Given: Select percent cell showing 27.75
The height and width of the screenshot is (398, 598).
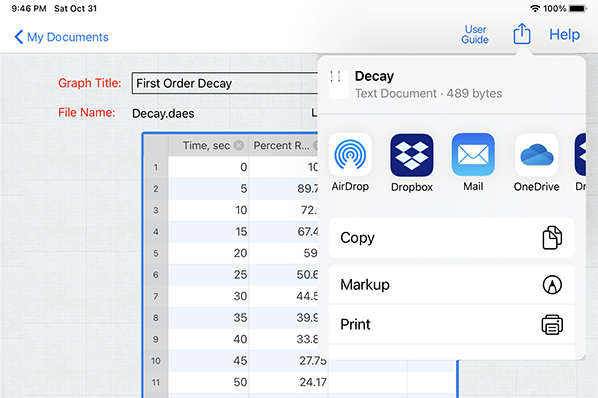Looking at the screenshot, I should pos(288,361).
